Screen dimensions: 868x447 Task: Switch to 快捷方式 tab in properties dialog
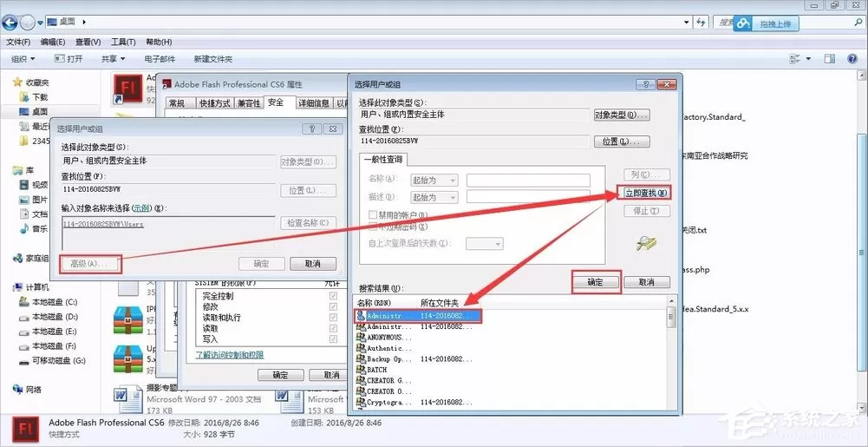pos(215,103)
